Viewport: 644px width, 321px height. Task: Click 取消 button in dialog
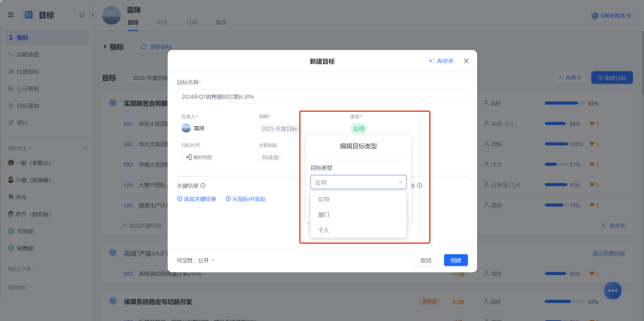click(426, 260)
